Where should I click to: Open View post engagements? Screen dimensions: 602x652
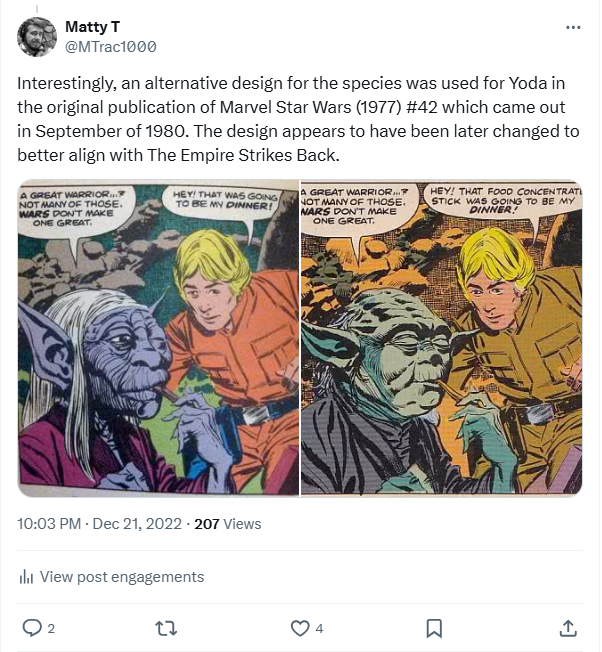pyautogui.click(x=121, y=577)
